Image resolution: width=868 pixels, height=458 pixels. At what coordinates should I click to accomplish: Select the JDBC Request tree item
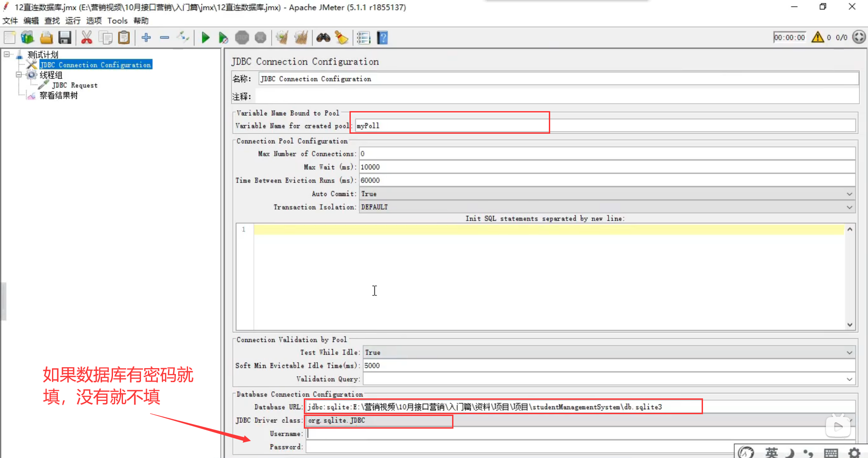(75, 85)
